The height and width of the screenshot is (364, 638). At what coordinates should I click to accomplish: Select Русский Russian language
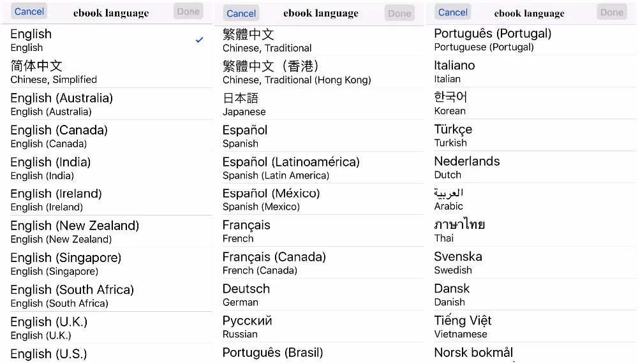pyautogui.click(x=319, y=326)
